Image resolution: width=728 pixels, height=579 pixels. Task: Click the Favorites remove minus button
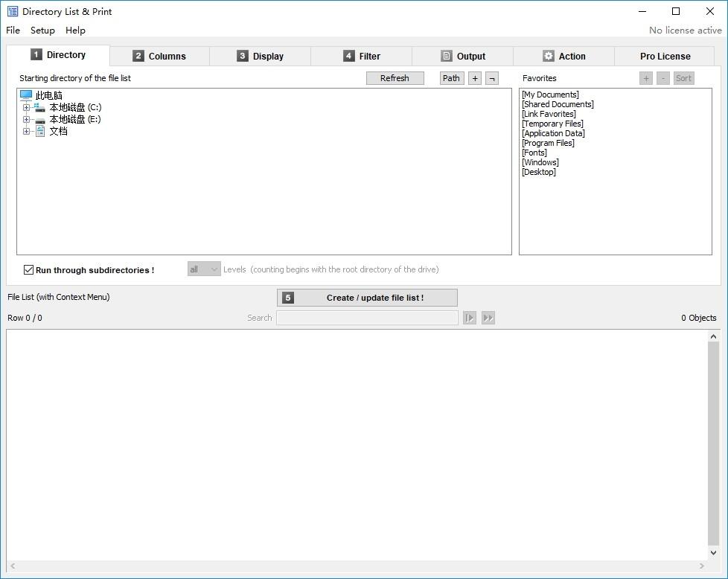click(x=663, y=78)
